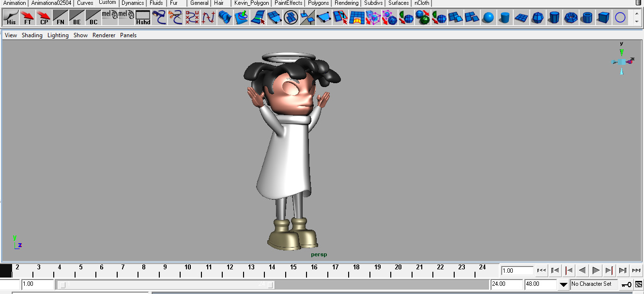Image resolution: width=644 pixels, height=294 pixels.
Task: Switch to the Curves shelf tab
Action: point(85,3)
